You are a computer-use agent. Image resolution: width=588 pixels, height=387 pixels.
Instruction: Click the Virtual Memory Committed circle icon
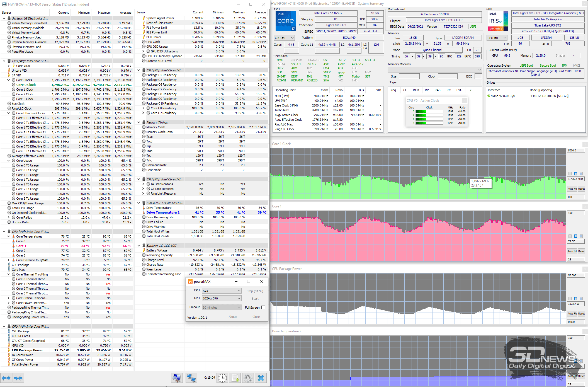pos(9,23)
